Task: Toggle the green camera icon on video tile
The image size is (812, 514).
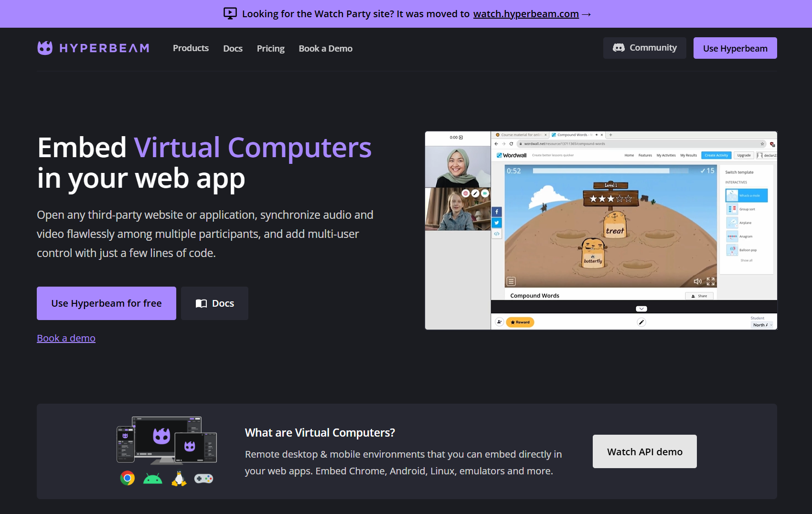Action: 485,193
